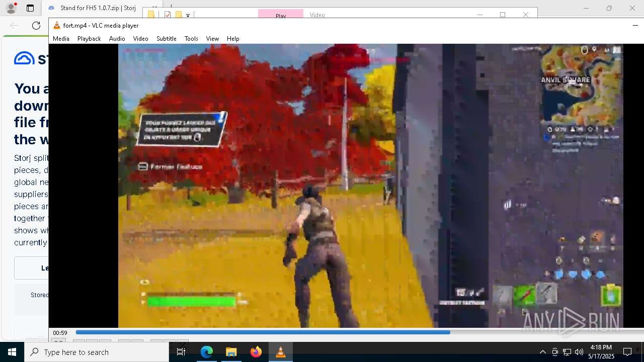Launch Firefox from the taskbar

click(256, 352)
